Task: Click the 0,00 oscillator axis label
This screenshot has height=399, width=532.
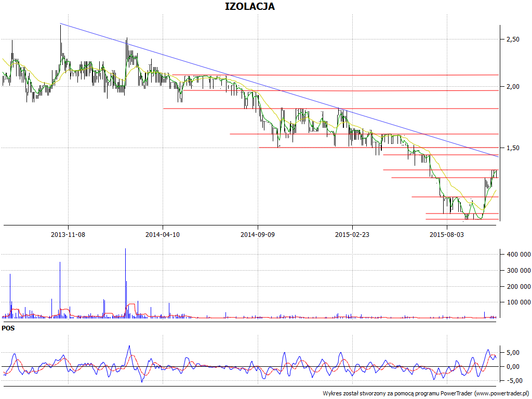Action: pos(513,367)
